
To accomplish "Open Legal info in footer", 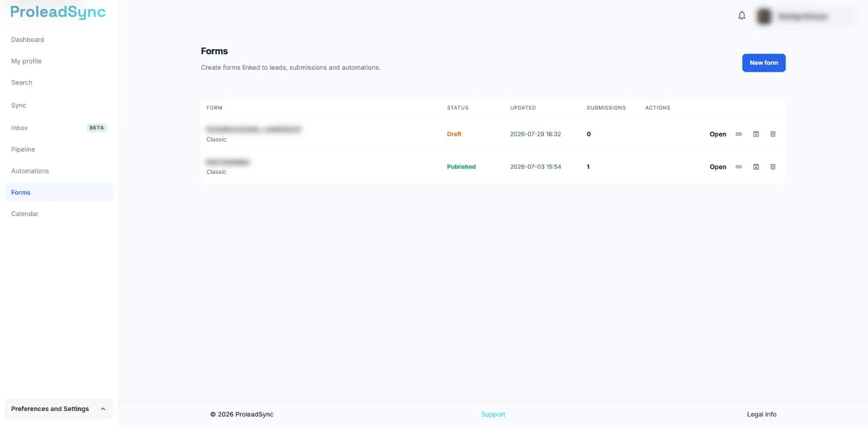I will tap(761, 415).
